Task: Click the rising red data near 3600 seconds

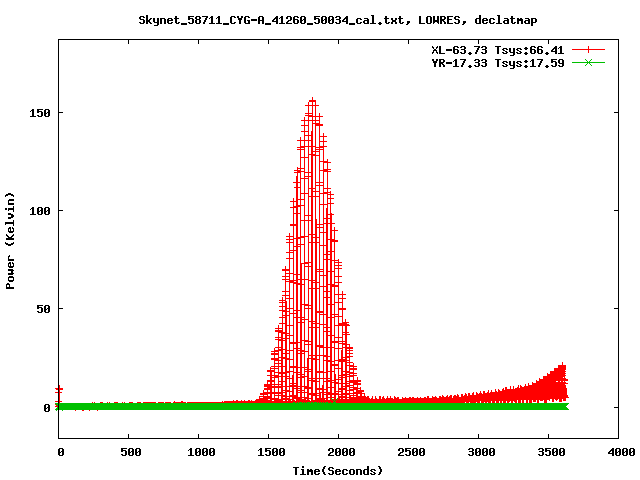Action: click(x=561, y=382)
